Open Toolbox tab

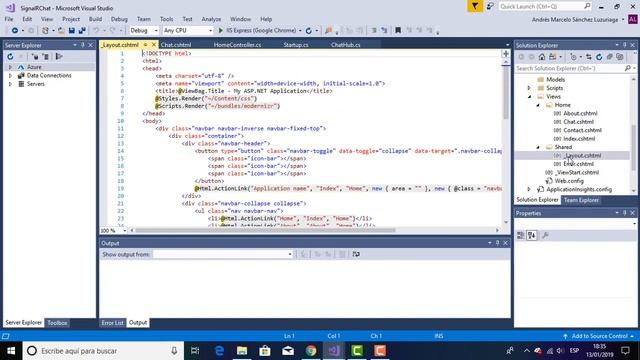(x=57, y=323)
